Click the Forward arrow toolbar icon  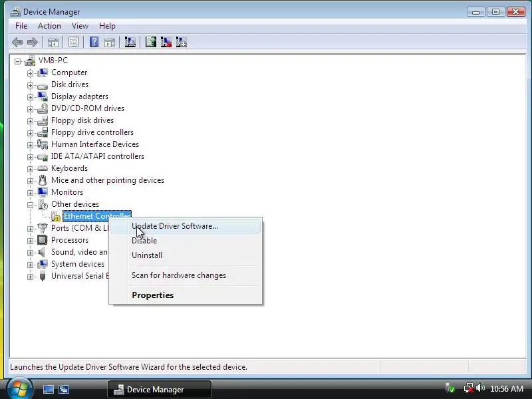32,43
